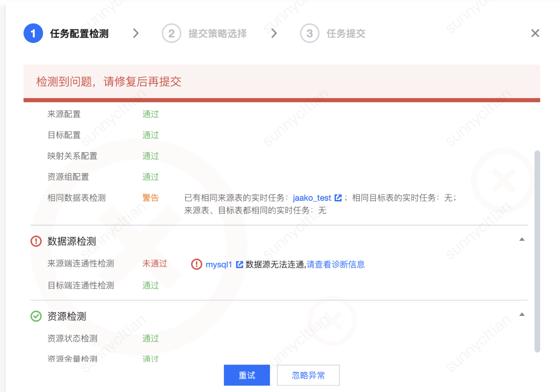
Task: Click the red error icon beside 数据源检测
Action: point(36,241)
